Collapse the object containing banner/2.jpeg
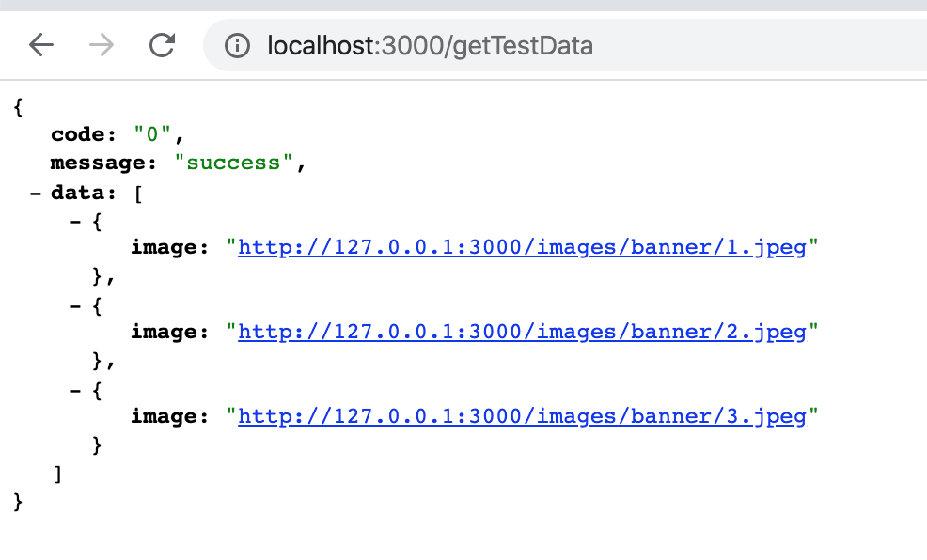Viewport: 927px width, 560px height. point(75,306)
